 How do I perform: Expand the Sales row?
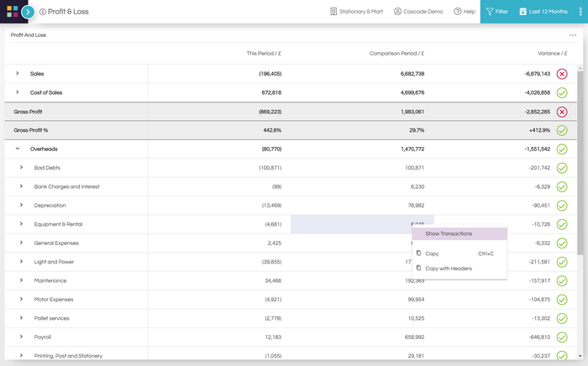coord(18,73)
